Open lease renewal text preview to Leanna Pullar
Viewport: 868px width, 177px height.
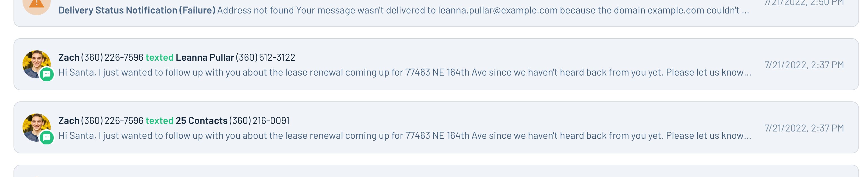405,72
